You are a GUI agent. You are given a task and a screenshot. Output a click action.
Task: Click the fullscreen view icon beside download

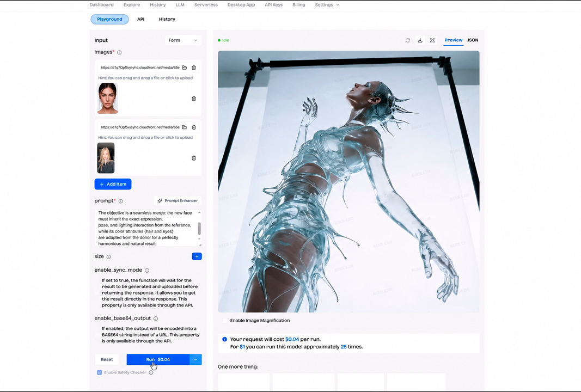[x=432, y=40]
